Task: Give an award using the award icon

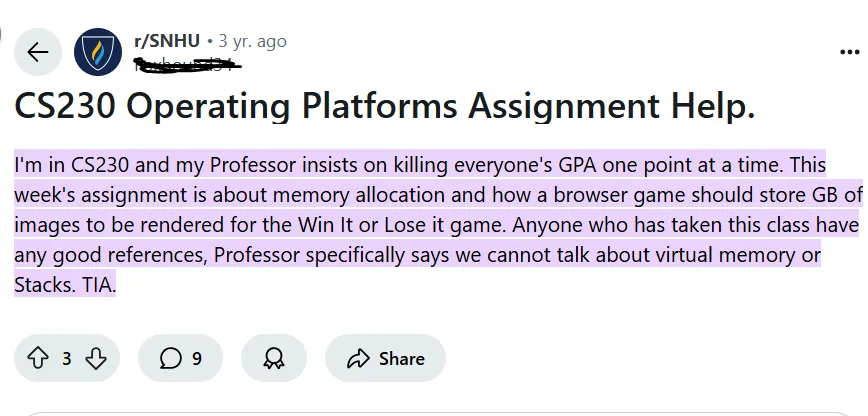Action: [x=273, y=358]
